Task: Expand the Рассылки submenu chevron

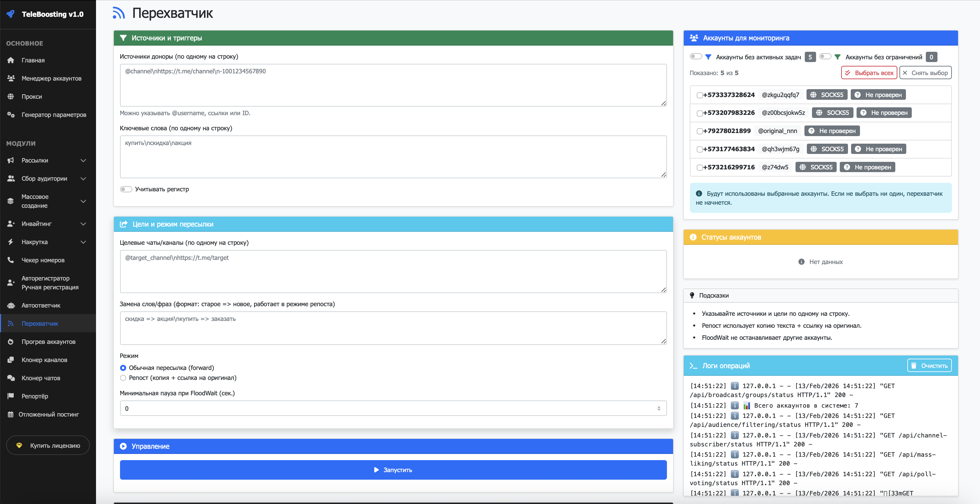Action: (83, 160)
